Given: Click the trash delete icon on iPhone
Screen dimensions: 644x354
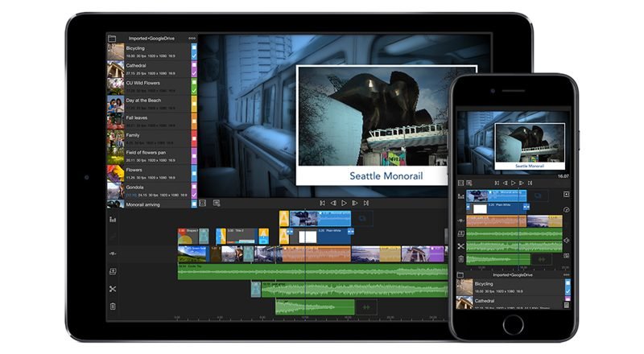Looking at the screenshot, I should point(460,259).
